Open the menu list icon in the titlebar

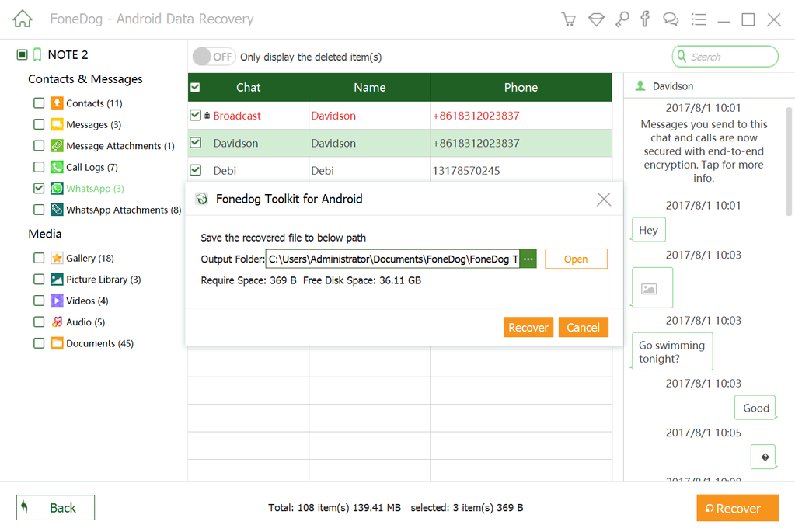(698, 19)
